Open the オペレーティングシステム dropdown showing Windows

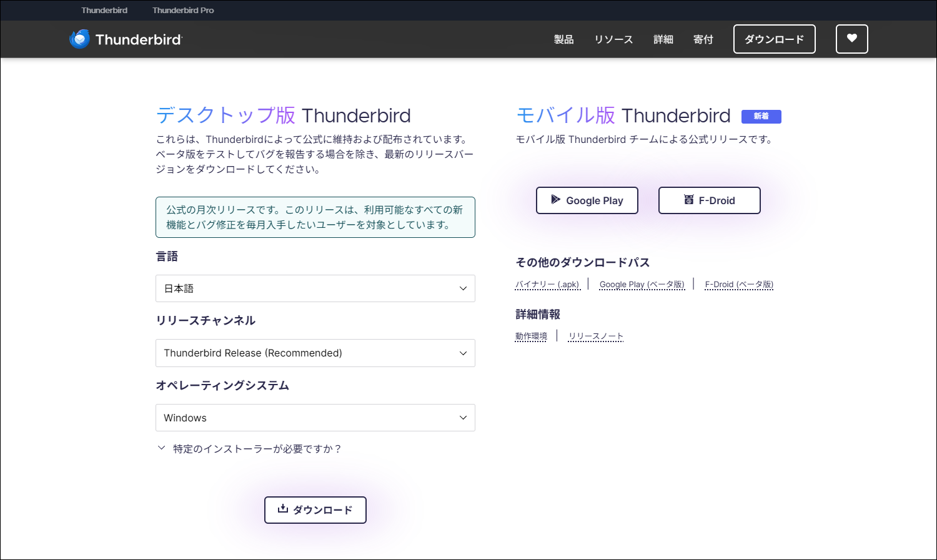[315, 418]
